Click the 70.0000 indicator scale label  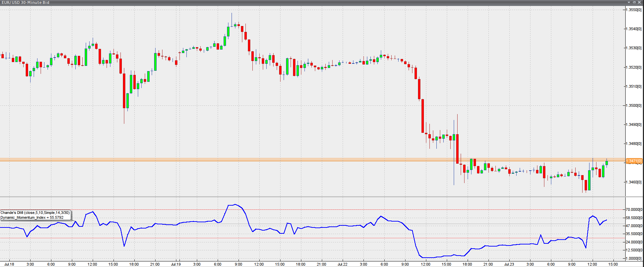click(634, 209)
